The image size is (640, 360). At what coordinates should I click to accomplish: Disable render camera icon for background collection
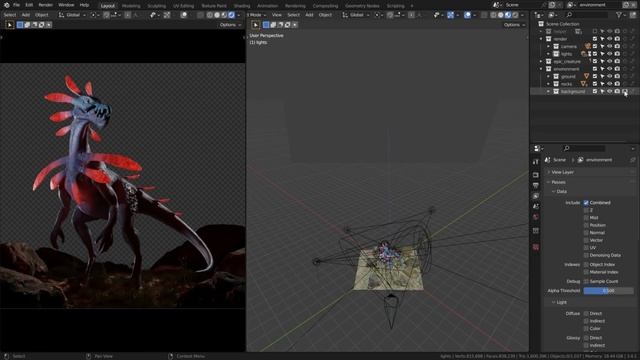pos(618,91)
